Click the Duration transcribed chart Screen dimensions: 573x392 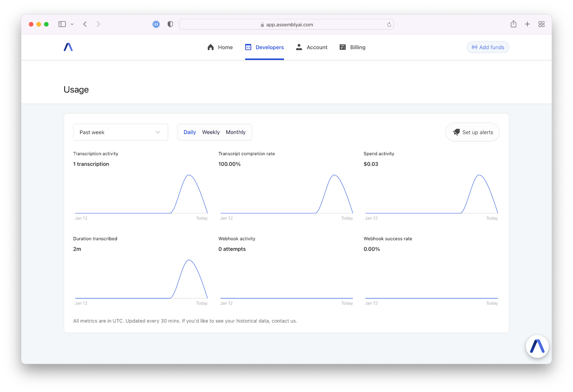pyautogui.click(x=141, y=279)
